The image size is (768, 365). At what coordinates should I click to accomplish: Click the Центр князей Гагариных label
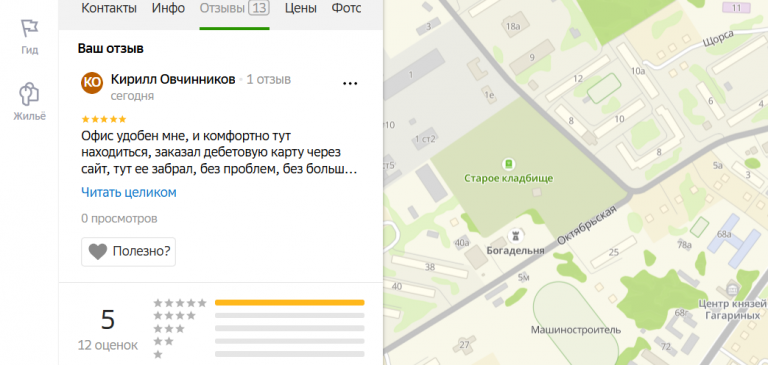click(x=732, y=311)
